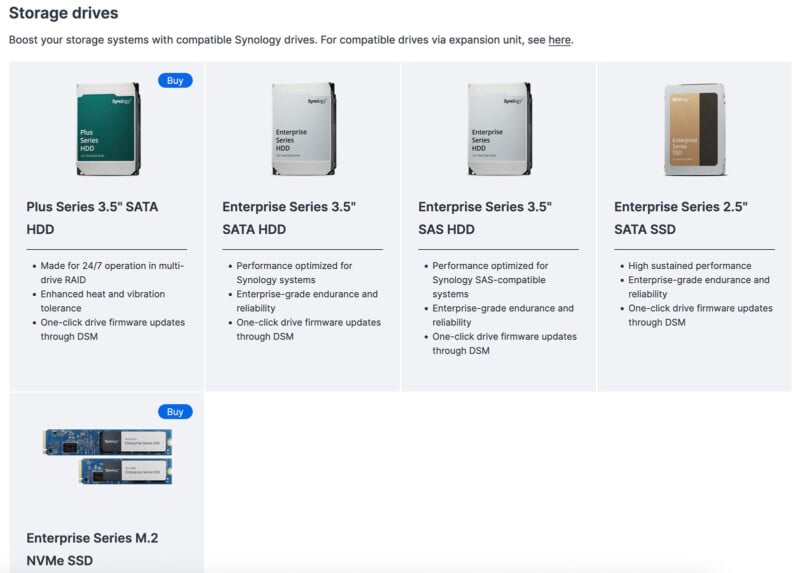Click 'Enhanced heat and vibration tolerance' bullet

click(x=103, y=301)
